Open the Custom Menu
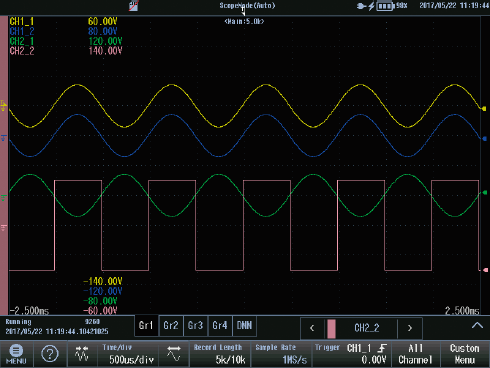 465,354
